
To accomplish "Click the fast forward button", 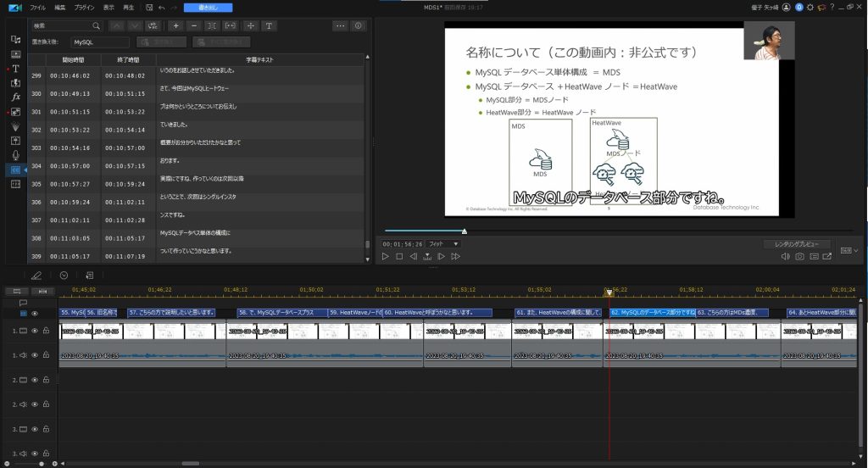I will pyautogui.click(x=455, y=256).
